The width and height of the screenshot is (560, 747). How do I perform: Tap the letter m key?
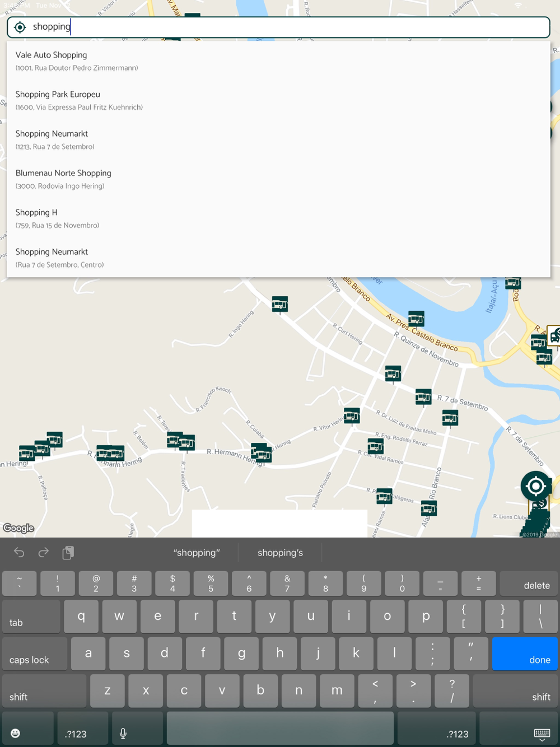click(x=337, y=691)
